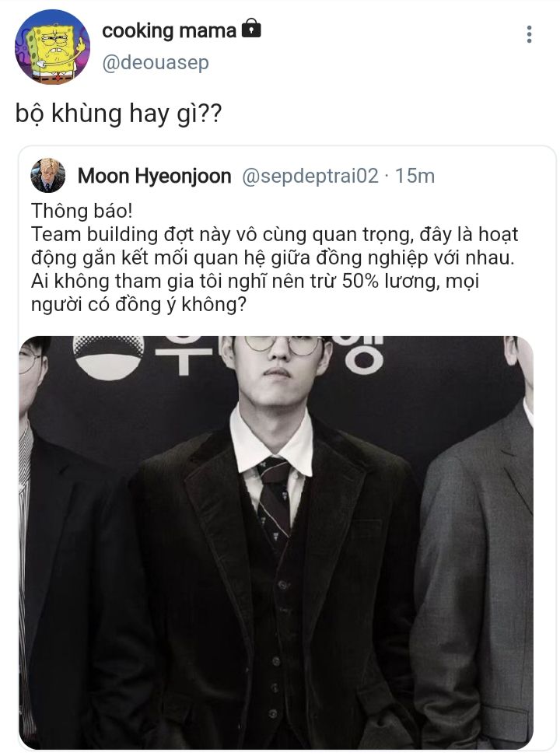The width and height of the screenshot is (560, 756).
Task: Click the "người có đồng ý không?" last line
Action: pyautogui.click(x=138, y=305)
